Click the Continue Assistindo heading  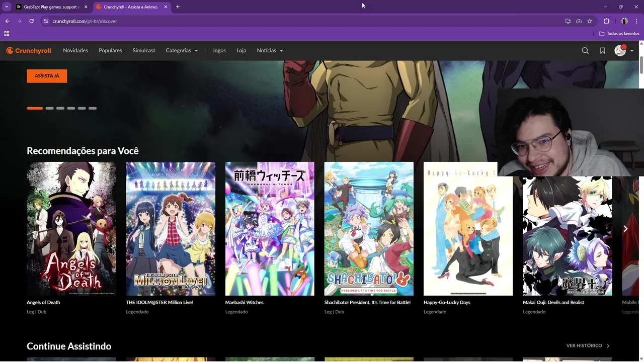point(69,346)
